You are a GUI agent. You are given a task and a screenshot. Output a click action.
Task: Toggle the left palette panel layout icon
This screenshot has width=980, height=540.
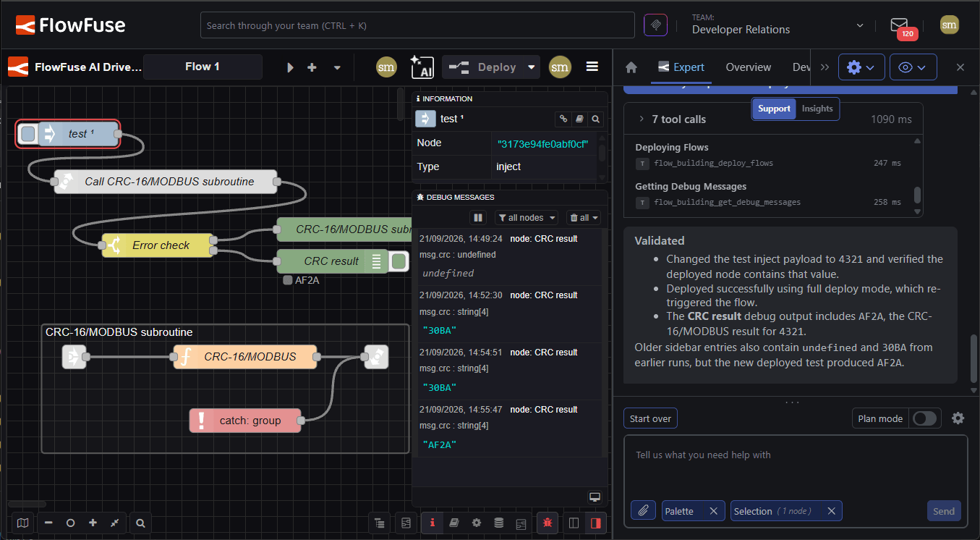point(574,523)
